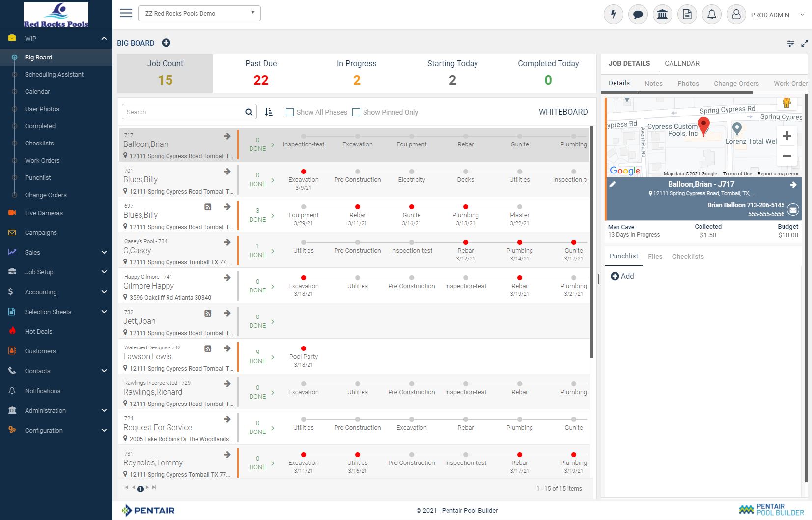Screen dimensions: 812x520
Task: Open the Photos tab
Action: [688, 83]
